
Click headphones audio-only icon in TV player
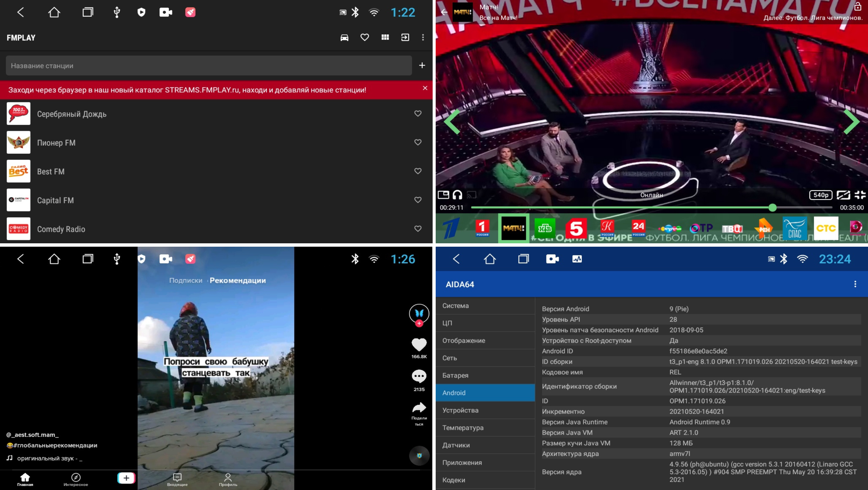[457, 195]
